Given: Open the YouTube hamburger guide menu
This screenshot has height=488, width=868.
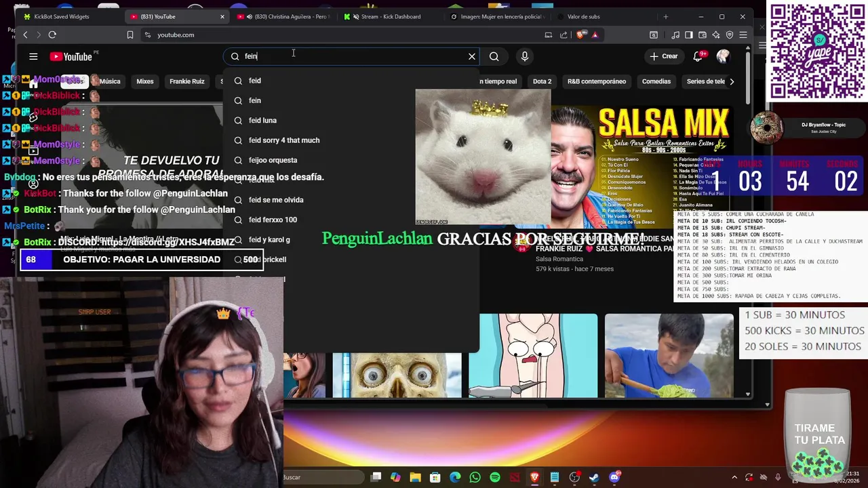Looking at the screenshot, I should tap(33, 57).
